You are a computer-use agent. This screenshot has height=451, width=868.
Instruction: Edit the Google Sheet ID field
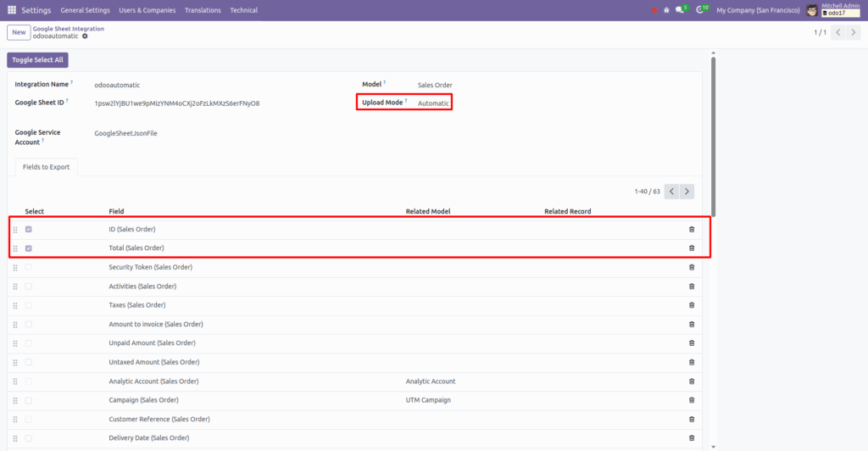(176, 103)
